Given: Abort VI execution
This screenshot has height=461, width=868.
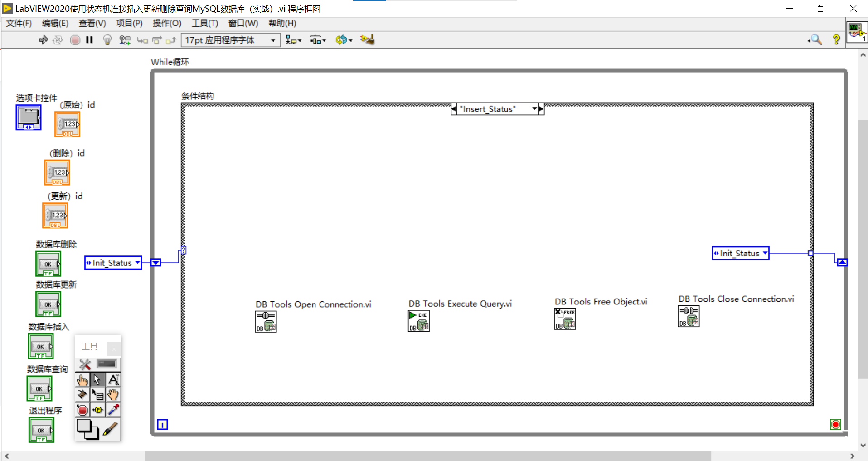Looking at the screenshot, I should (75, 40).
